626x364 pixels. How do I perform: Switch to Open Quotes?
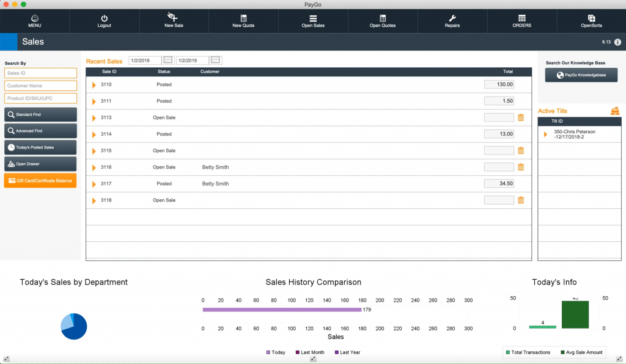coord(383,20)
